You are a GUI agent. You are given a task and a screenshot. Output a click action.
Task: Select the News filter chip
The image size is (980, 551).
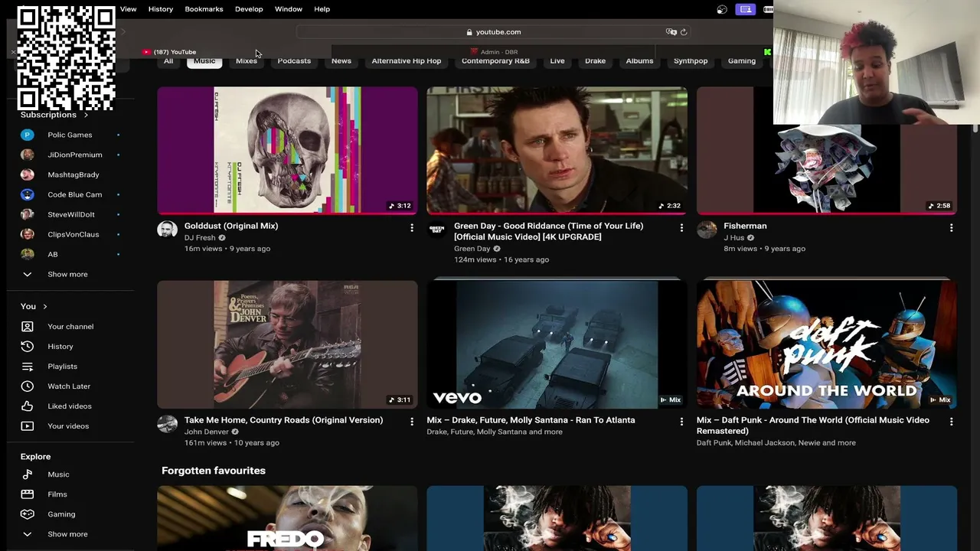coord(341,61)
